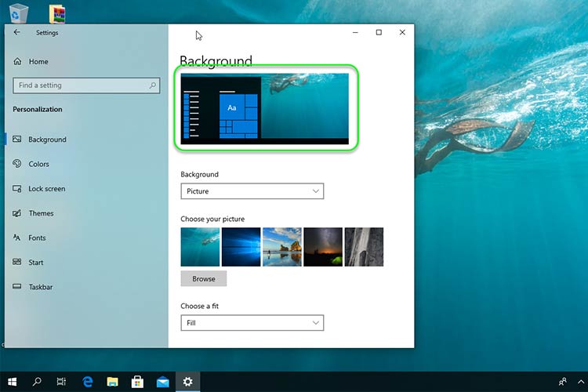Image resolution: width=588 pixels, height=392 pixels.
Task: Click the desktop background preview image
Action: 265,109
